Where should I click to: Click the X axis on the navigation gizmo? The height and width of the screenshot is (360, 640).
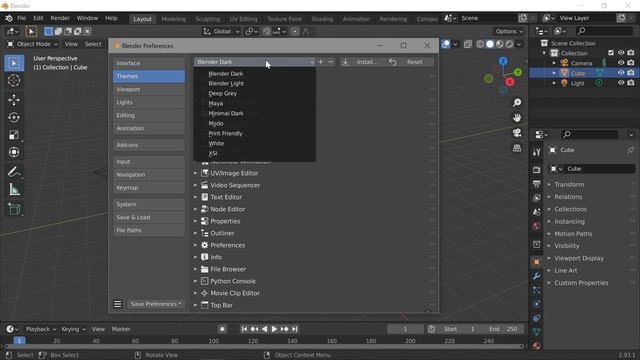509,82
